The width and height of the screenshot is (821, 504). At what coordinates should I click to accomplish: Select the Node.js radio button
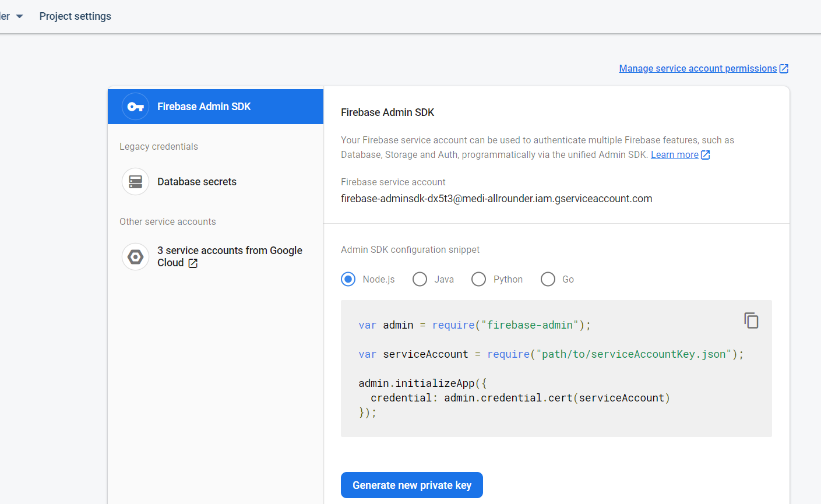pos(348,280)
